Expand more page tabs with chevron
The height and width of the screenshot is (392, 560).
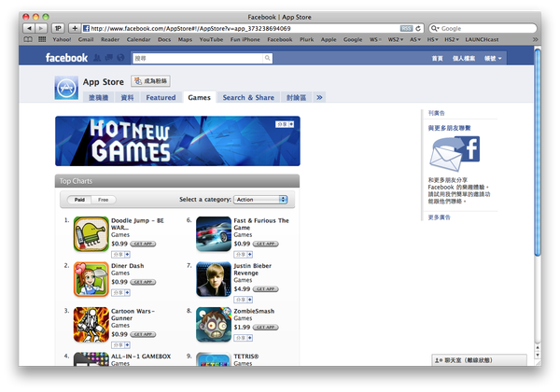tap(319, 97)
